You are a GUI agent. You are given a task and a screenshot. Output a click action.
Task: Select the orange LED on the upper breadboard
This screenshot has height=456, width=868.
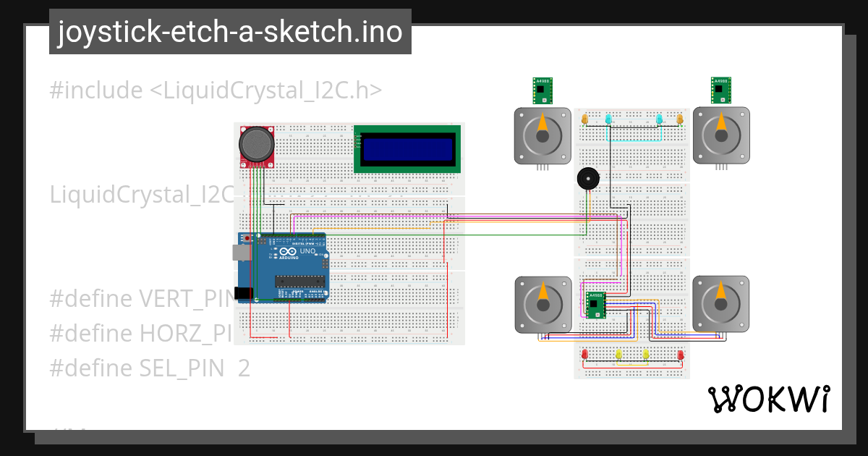pos(584,118)
